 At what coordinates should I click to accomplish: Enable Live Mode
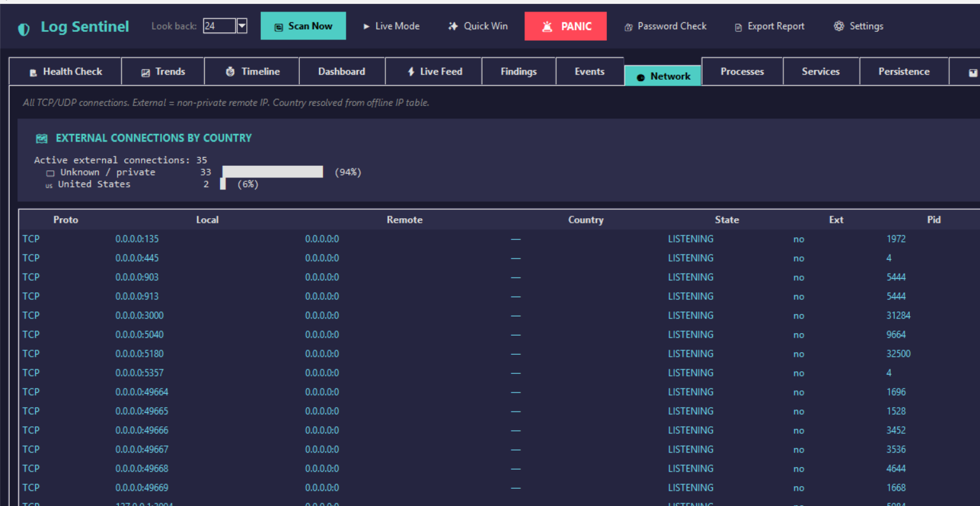(391, 26)
